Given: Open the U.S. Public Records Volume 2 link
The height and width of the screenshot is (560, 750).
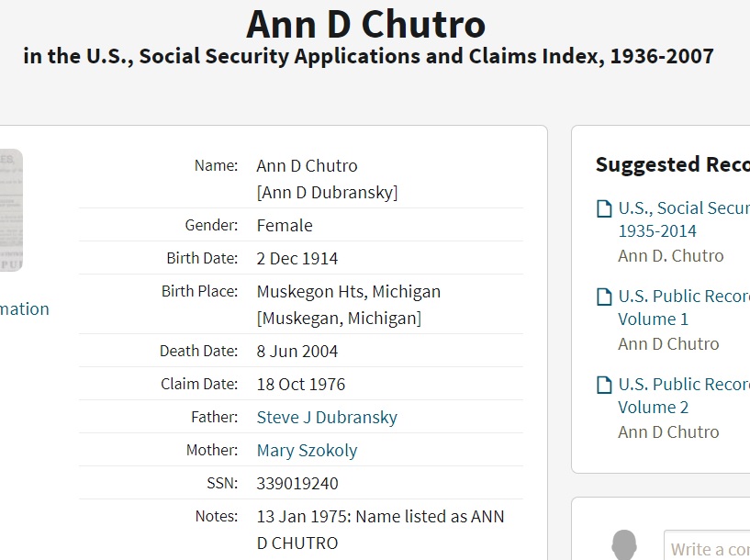Looking at the screenshot, I should [x=683, y=396].
